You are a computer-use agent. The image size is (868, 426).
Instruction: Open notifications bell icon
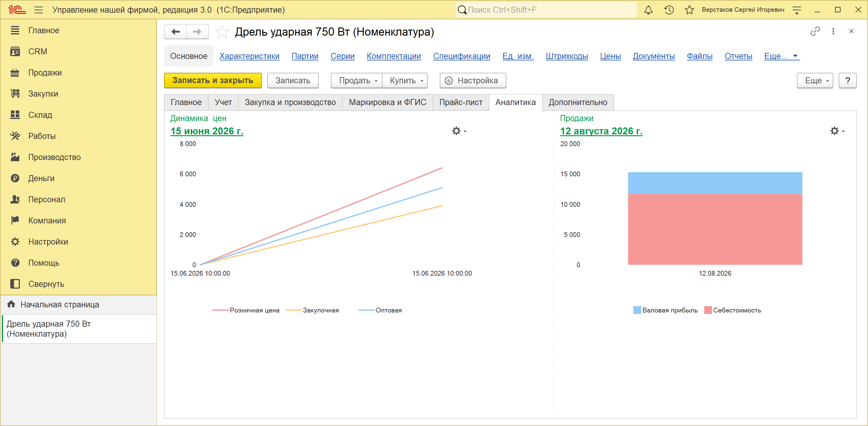[648, 10]
